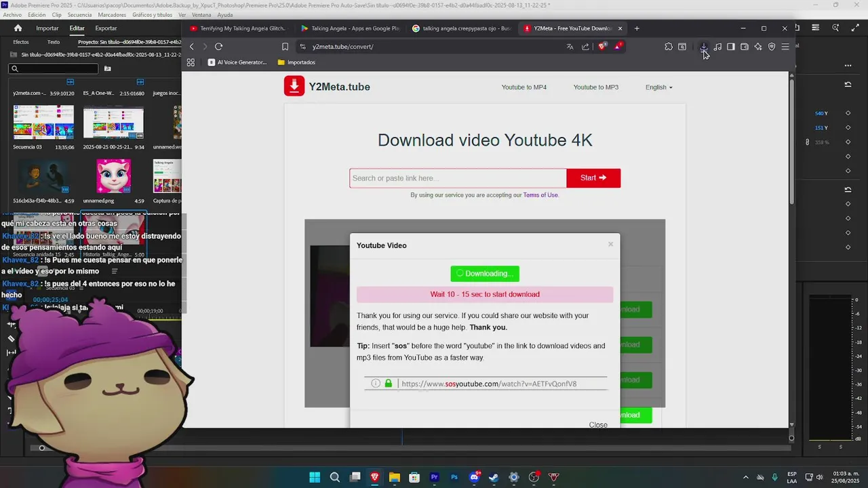This screenshot has width=868, height=488.
Task: Click the Search or paste link field
Action: [x=458, y=178]
